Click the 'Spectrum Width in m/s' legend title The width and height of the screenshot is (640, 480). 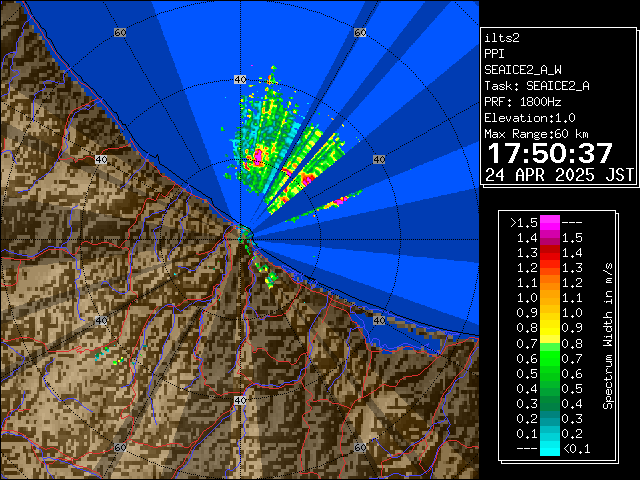[608, 336]
